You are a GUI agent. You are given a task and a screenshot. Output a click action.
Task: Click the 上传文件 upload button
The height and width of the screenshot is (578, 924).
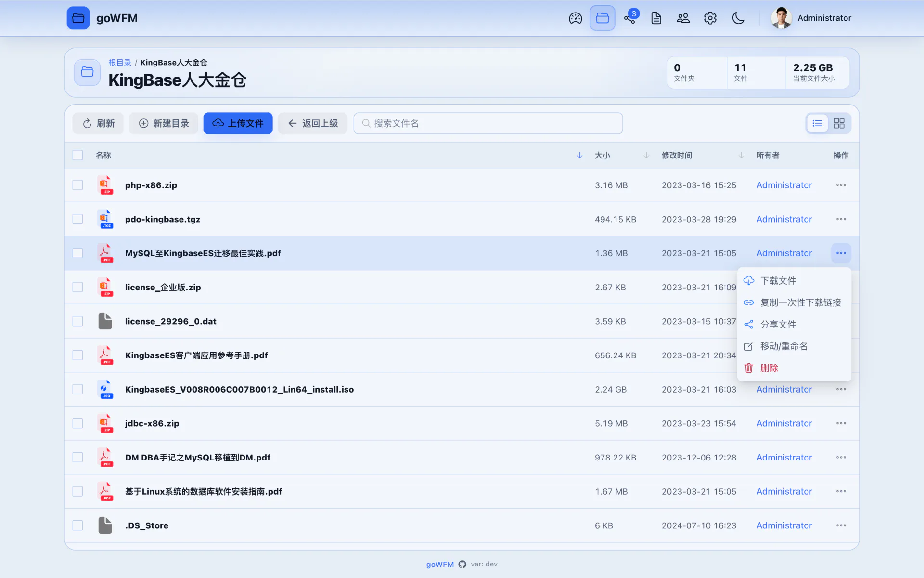[238, 123]
